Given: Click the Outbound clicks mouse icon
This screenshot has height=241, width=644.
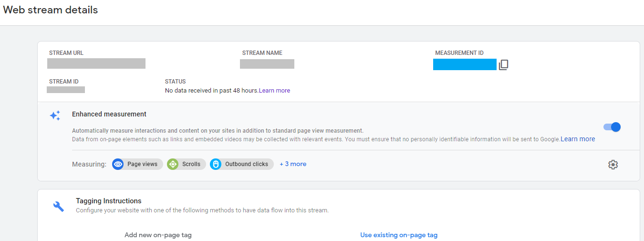Looking at the screenshot, I should (216, 164).
